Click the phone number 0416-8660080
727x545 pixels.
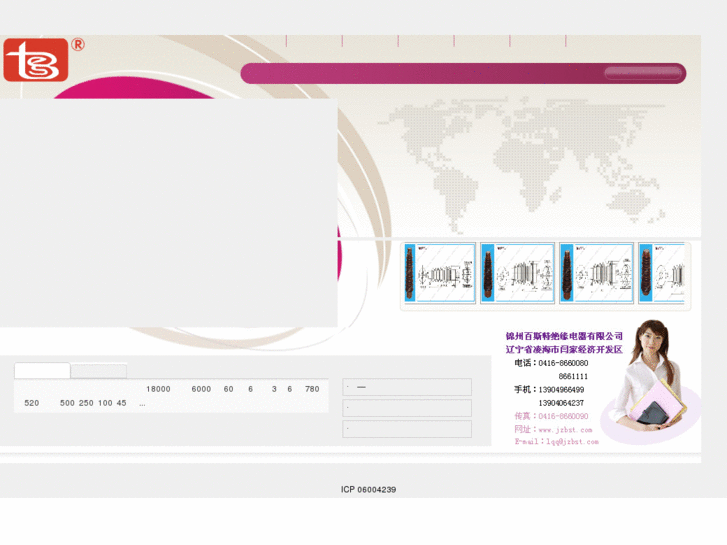coord(563,363)
